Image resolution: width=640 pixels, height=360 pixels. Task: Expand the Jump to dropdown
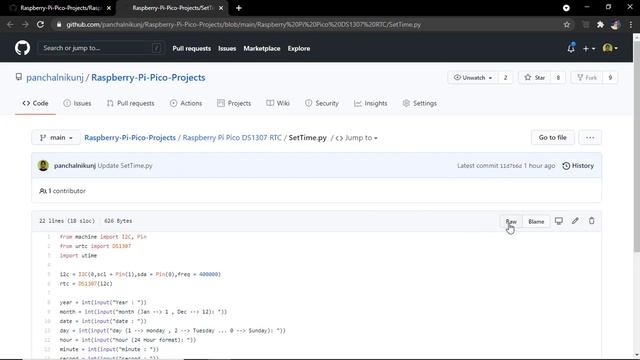356,138
